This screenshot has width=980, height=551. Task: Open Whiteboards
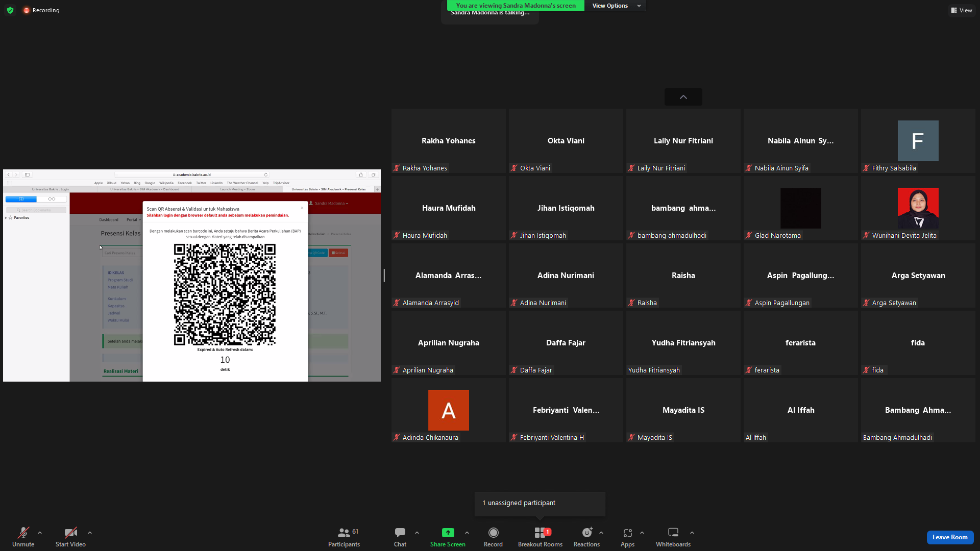(x=673, y=537)
